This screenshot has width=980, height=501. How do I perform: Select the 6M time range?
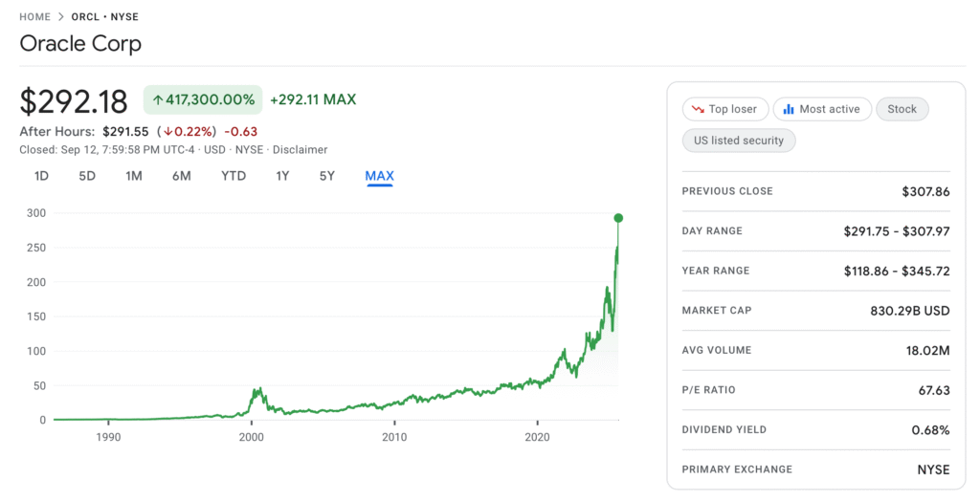181,176
